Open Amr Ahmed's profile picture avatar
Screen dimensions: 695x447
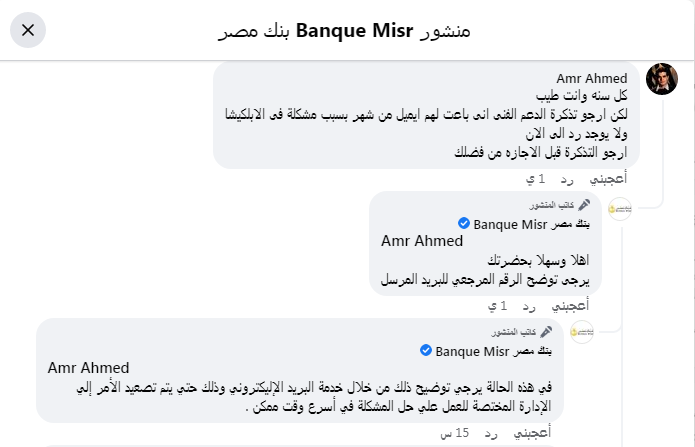[662, 79]
